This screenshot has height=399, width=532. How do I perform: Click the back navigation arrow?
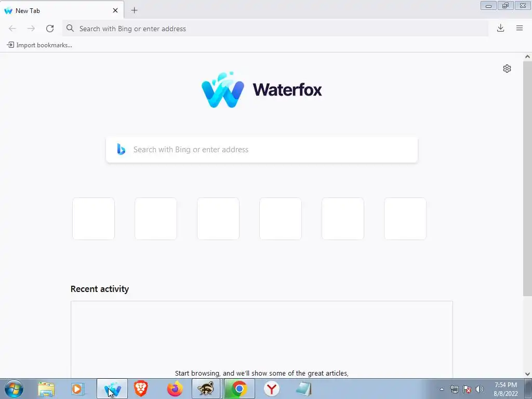coord(12,29)
